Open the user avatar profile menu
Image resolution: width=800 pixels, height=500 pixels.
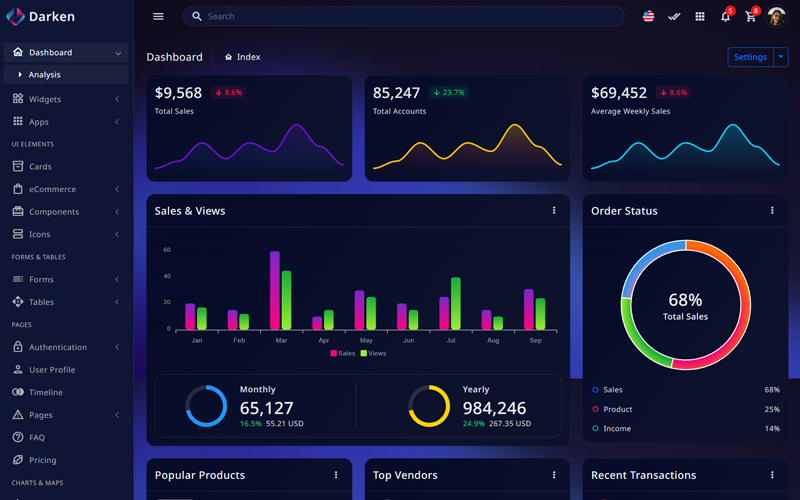pyautogui.click(x=777, y=17)
